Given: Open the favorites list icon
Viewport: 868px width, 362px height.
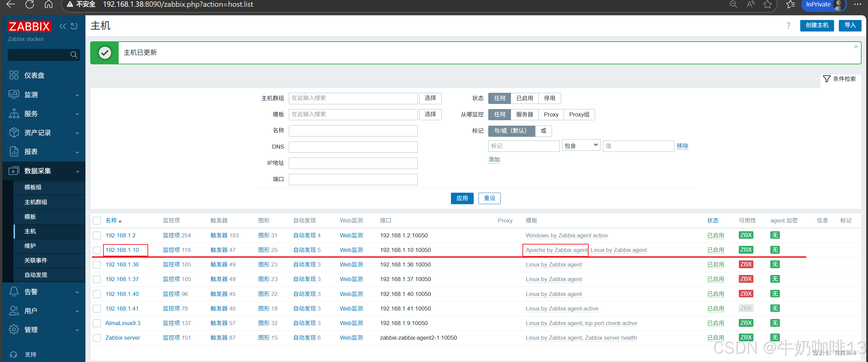Looking at the screenshot, I should (x=790, y=4).
